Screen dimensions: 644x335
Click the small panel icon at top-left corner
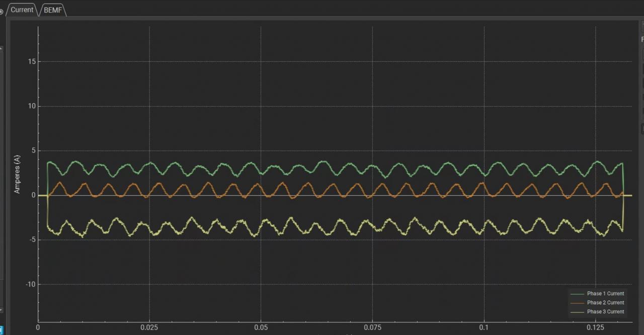(x=2, y=11)
